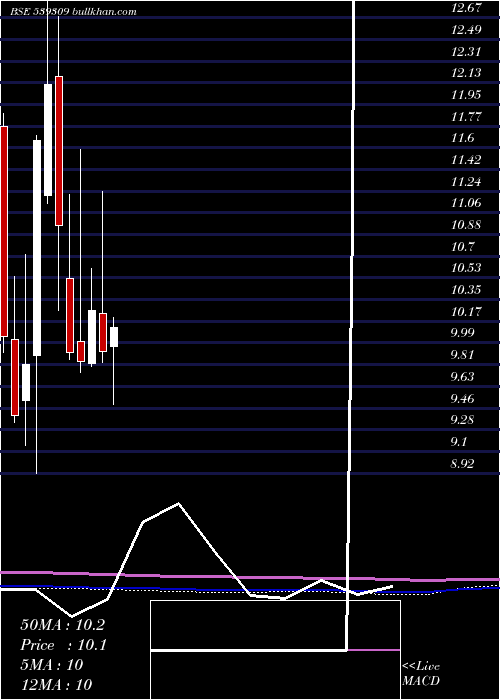Viewport: 500px width, 700px height.
Task: Click the 12MA : 10 readout
Action: point(56,685)
